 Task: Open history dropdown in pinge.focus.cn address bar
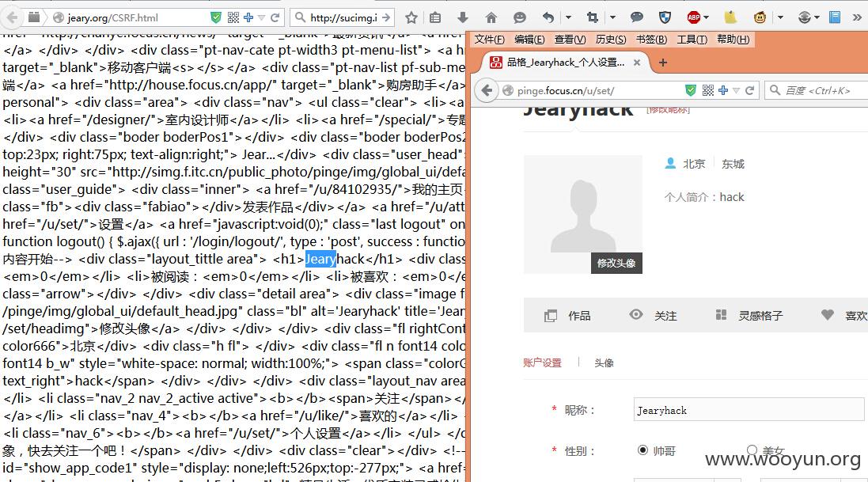736,90
